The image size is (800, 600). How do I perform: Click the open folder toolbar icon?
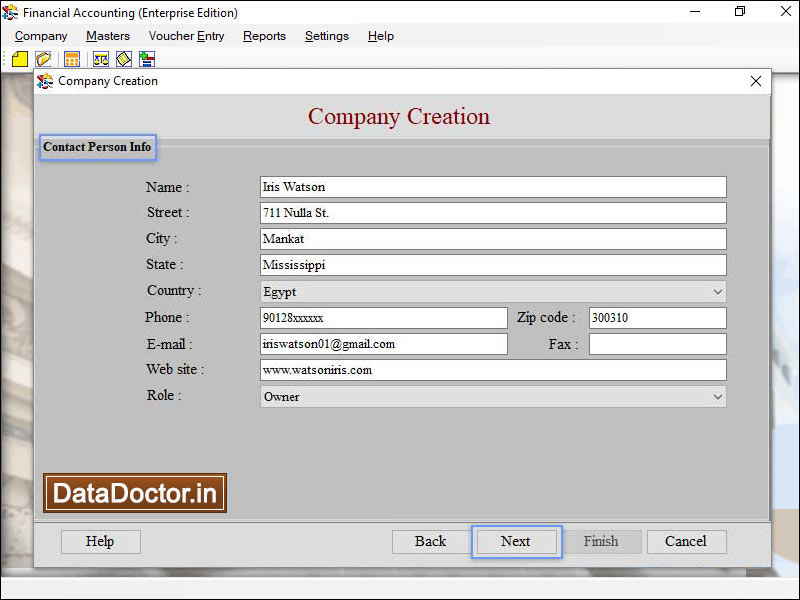pyautogui.click(x=42, y=58)
